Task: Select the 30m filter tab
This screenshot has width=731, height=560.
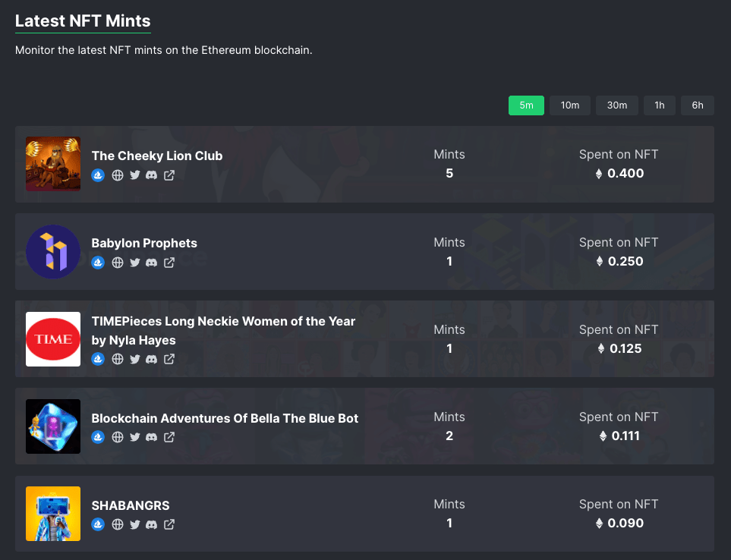Action: point(616,105)
